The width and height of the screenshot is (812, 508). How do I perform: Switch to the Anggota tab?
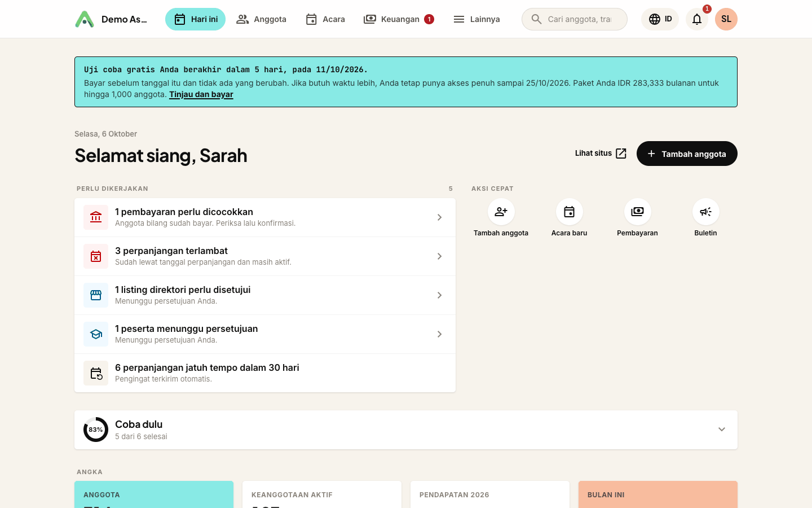[x=261, y=19]
